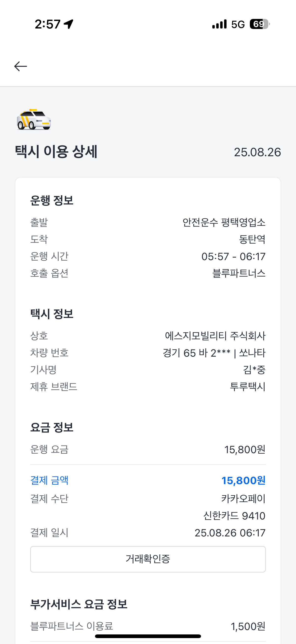Viewport: 296px width, 644px height.
Task: Tap the battery indicator showing 69
Action: pos(259,24)
